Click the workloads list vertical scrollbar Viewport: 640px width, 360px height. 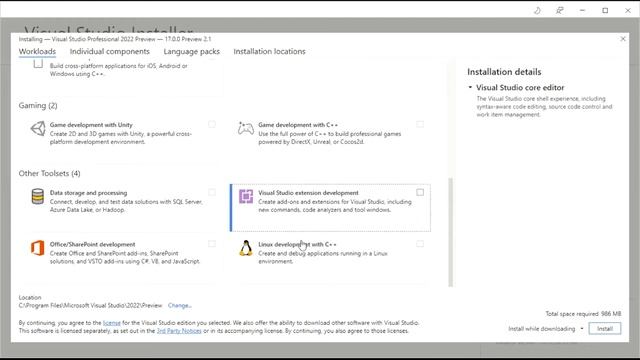(451, 232)
